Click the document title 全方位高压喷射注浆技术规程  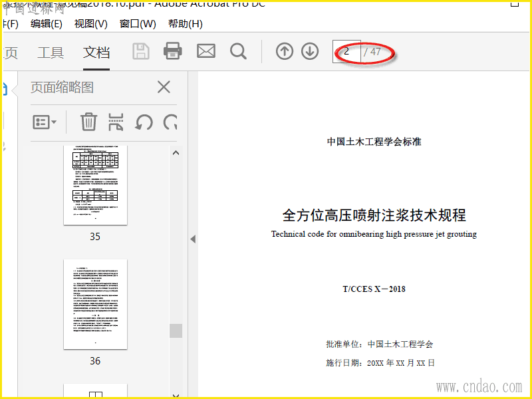pyautogui.click(x=374, y=215)
